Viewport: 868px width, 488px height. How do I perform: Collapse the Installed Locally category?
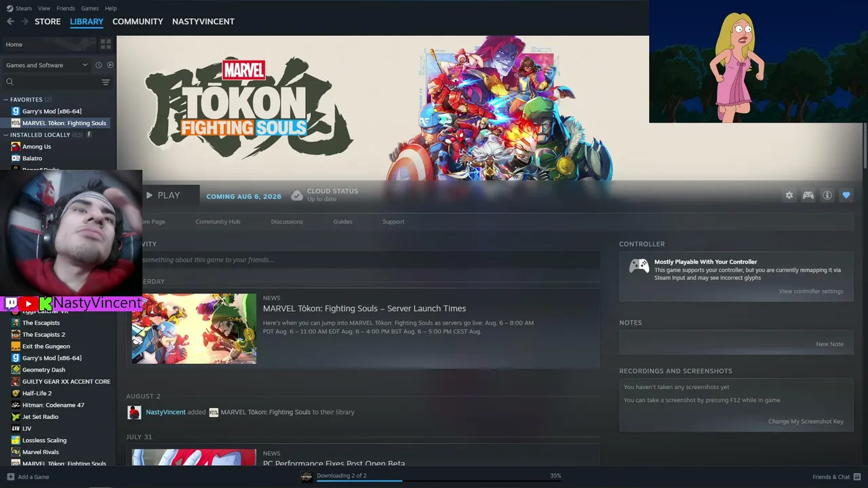6,135
